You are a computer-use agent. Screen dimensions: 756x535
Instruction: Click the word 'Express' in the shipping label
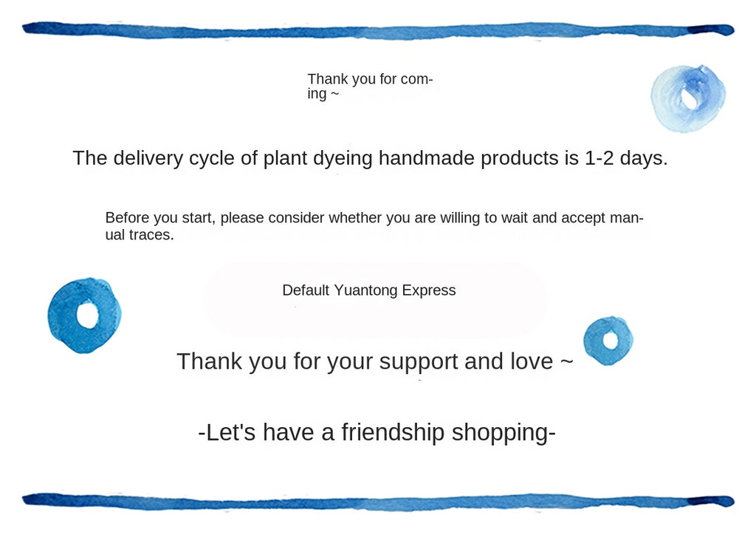pyautogui.click(x=429, y=290)
